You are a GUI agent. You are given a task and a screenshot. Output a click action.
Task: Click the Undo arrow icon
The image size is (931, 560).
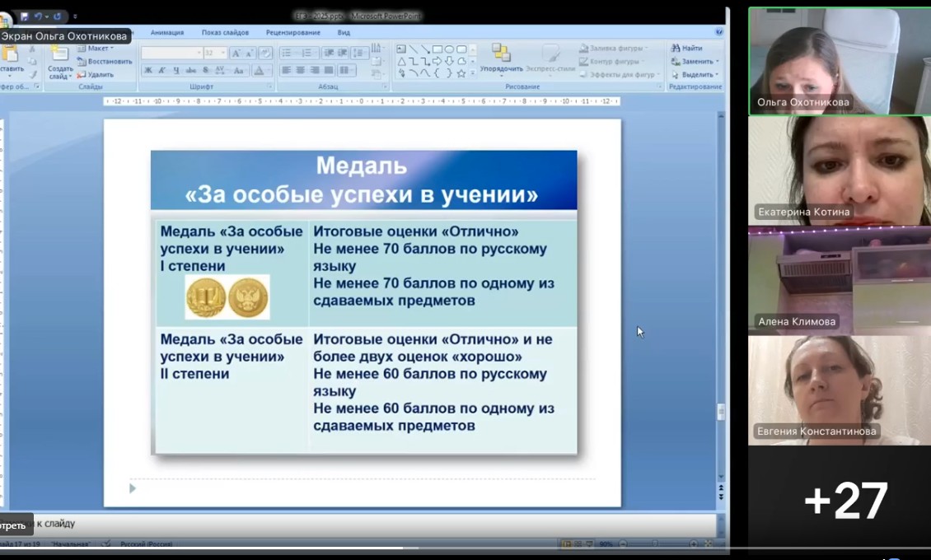point(39,16)
